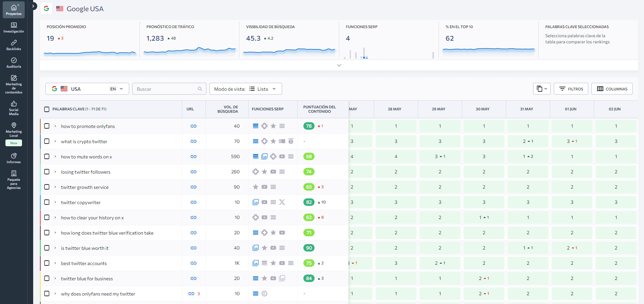
Task: Open the Marketing Local sidebar section
Action: pos(14,130)
